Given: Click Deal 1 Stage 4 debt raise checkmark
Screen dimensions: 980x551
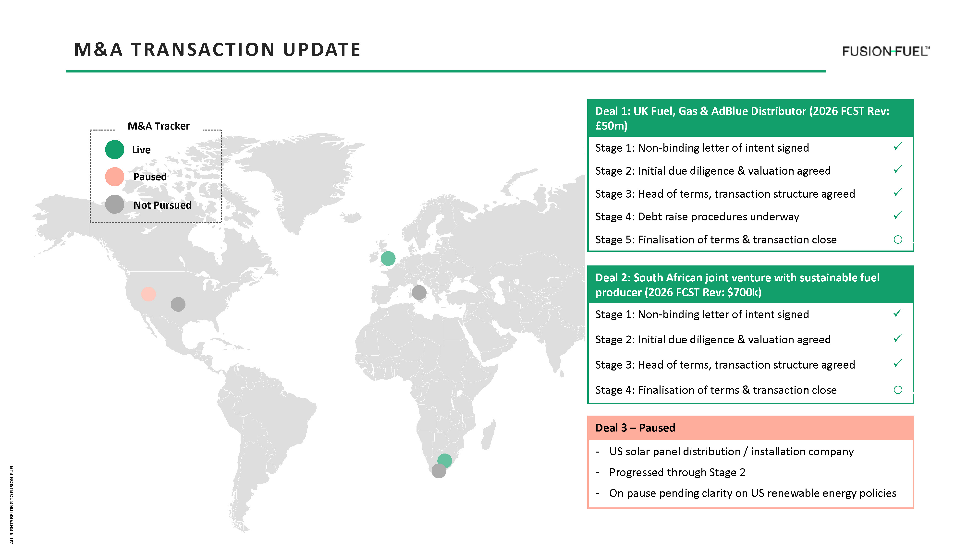Looking at the screenshot, I should point(897,216).
